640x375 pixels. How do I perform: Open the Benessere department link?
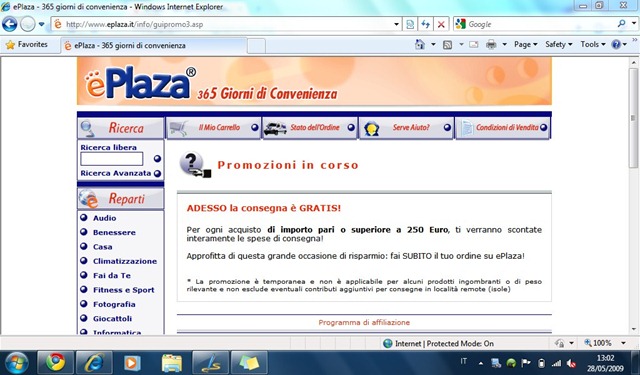(x=114, y=233)
